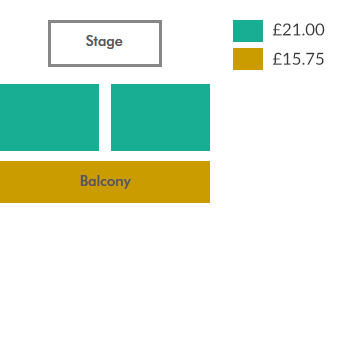Choose the £15.75 gold seating area
The image size is (360, 360).
point(105,182)
